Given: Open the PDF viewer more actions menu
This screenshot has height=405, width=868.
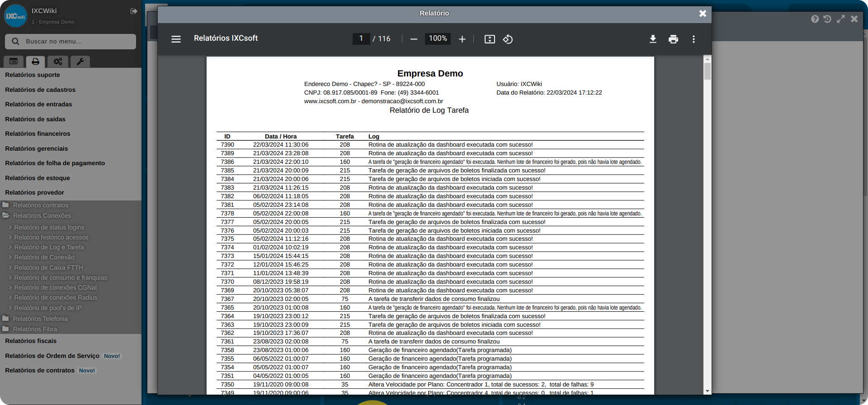Looking at the screenshot, I should click(x=693, y=39).
